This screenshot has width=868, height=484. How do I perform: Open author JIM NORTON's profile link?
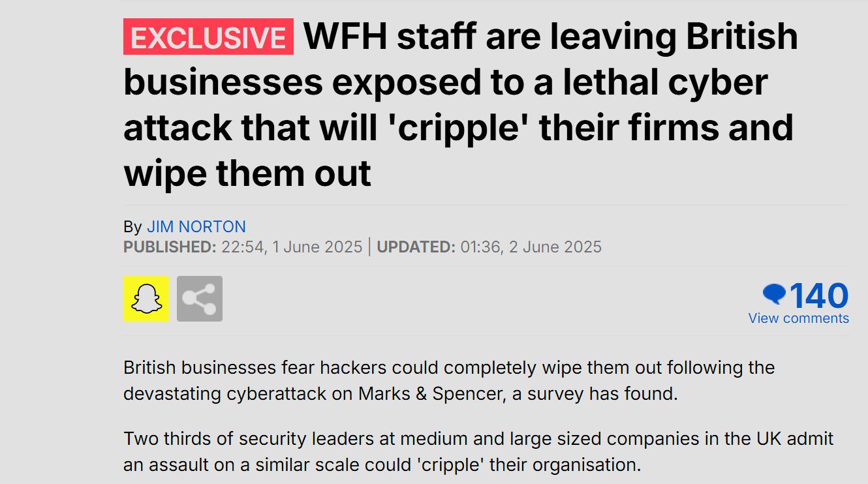pyautogui.click(x=196, y=227)
